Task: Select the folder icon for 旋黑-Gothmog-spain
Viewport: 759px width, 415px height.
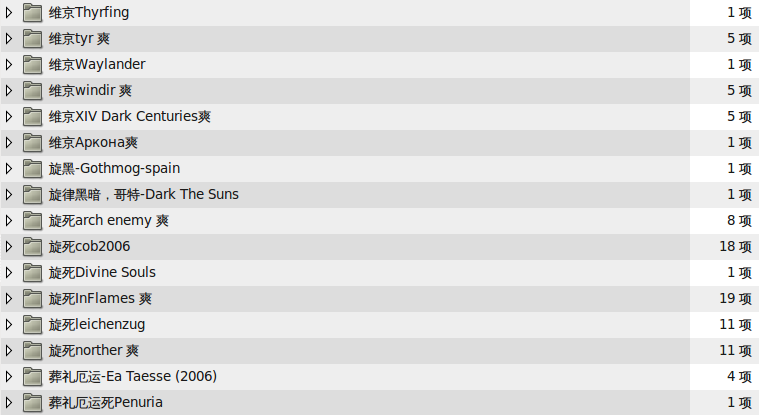Action: [32, 169]
